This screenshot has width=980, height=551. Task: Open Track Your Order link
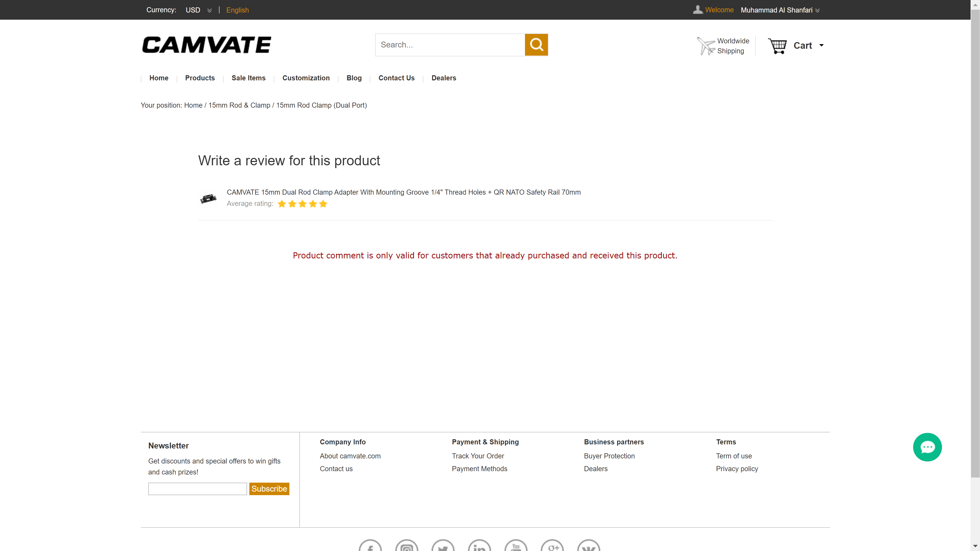[x=478, y=456]
